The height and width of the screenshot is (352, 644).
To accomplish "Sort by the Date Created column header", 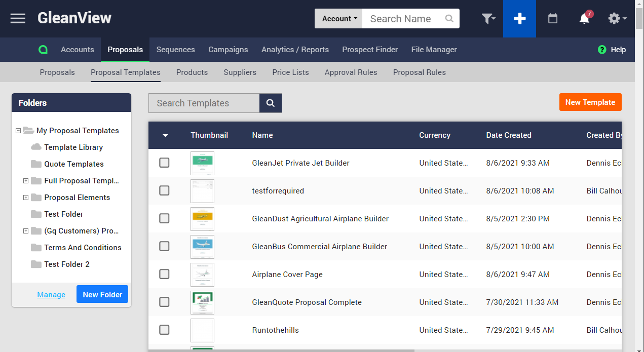I will 509,135.
